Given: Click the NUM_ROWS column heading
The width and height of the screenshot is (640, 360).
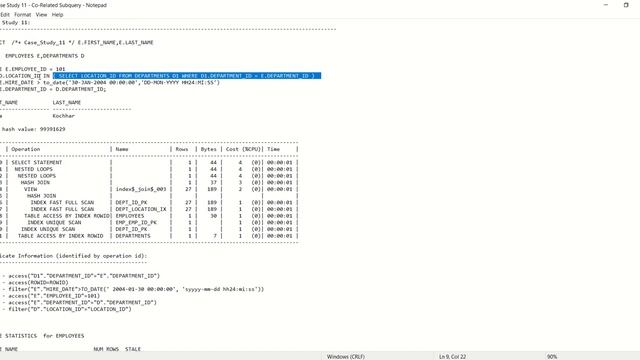Looking at the screenshot, I should click(106, 349).
